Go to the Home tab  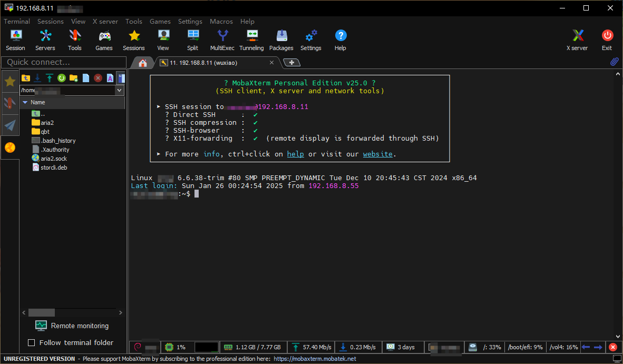pos(143,63)
